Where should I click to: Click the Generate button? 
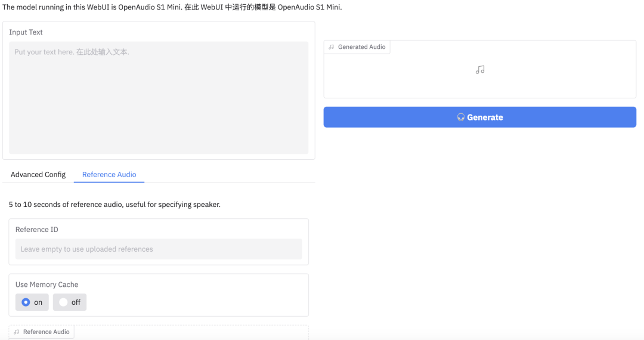coord(479,117)
